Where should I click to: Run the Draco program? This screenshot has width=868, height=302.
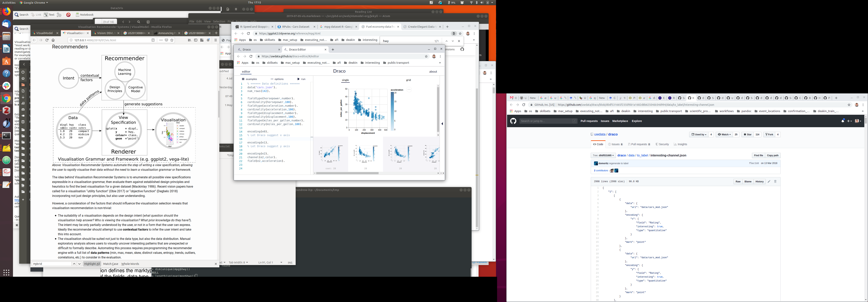[301, 79]
